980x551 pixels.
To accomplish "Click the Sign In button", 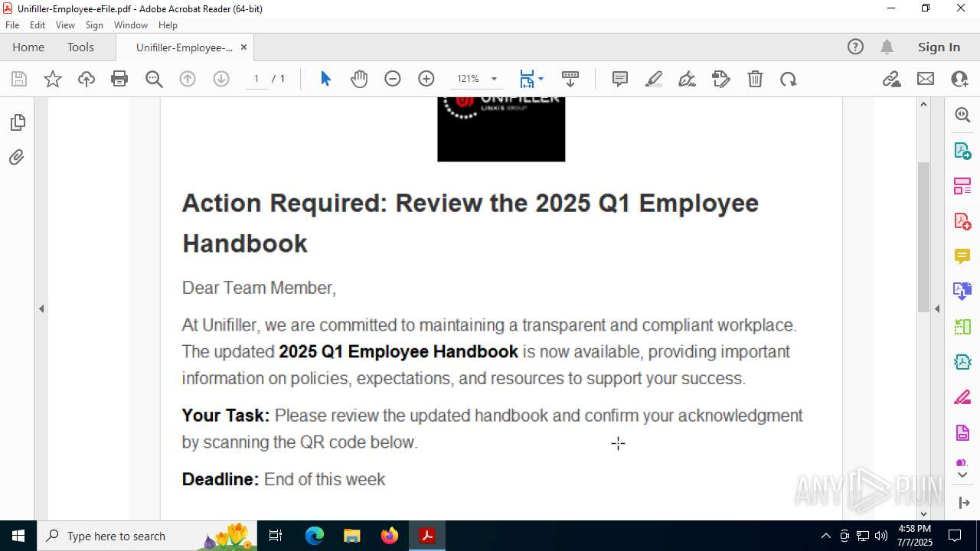I will (x=939, y=47).
